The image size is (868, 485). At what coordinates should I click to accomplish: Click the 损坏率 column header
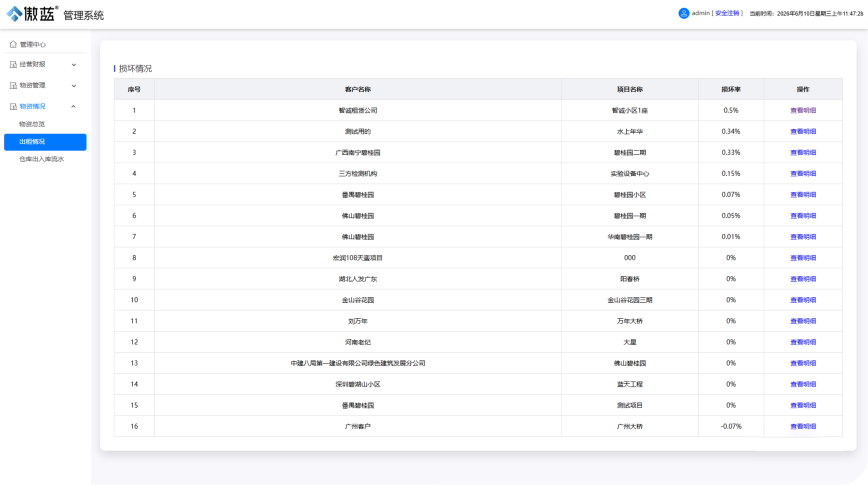pyautogui.click(x=731, y=89)
